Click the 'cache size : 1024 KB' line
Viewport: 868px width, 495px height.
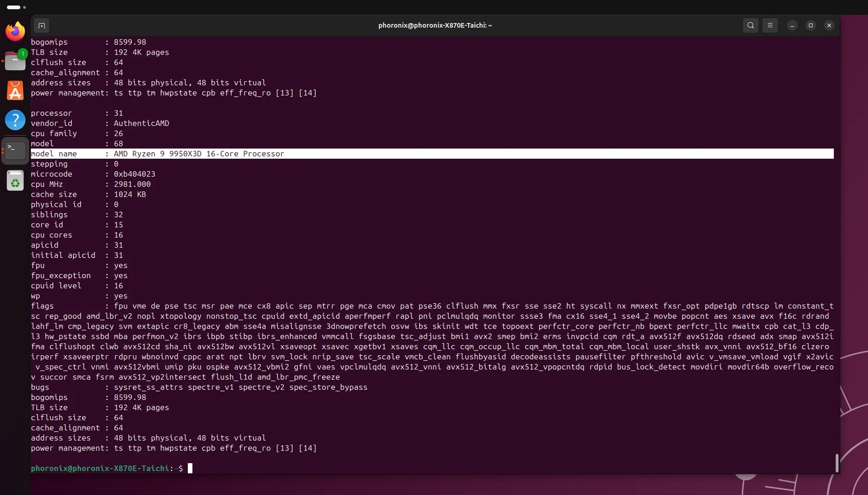coord(89,194)
